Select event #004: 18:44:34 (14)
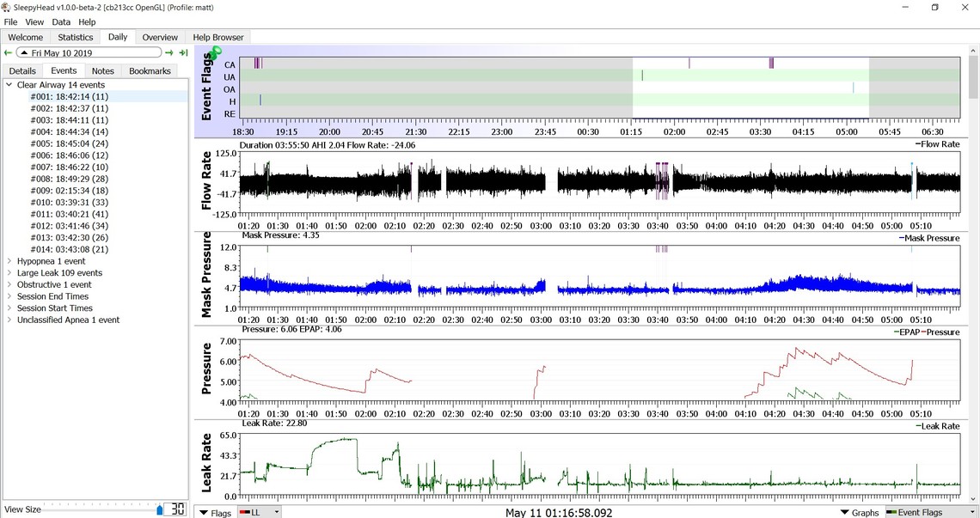 click(70, 131)
